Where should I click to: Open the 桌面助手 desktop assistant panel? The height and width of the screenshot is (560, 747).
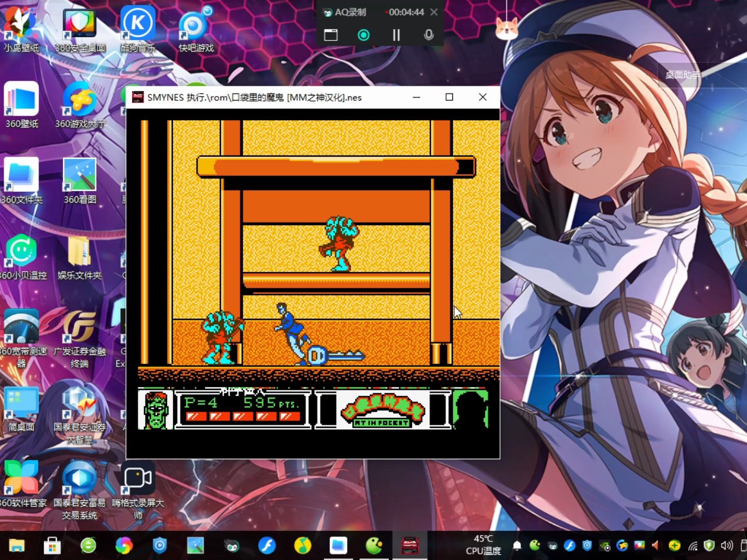pyautogui.click(x=683, y=75)
